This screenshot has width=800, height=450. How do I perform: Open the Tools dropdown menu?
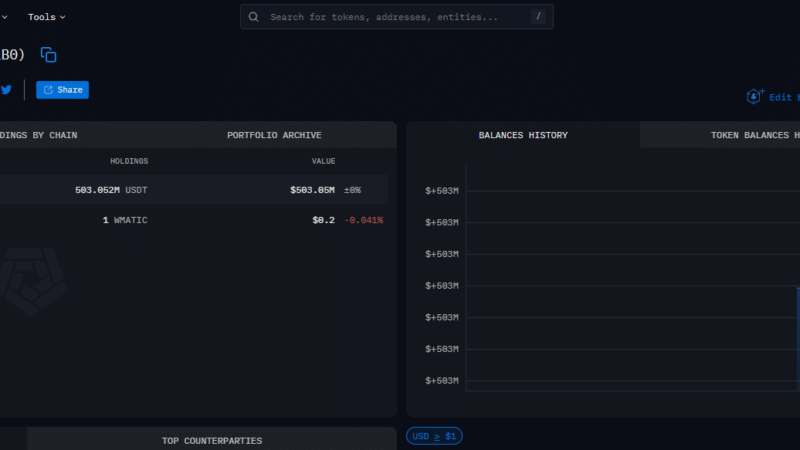click(46, 17)
